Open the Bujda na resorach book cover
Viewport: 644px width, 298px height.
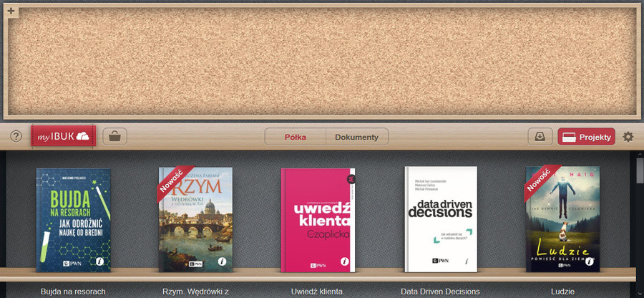73,220
